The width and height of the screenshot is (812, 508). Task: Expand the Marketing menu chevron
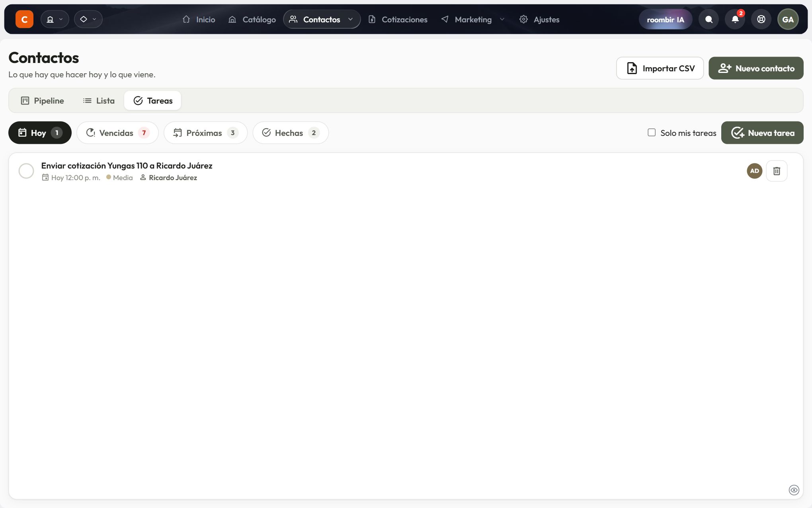coord(502,19)
